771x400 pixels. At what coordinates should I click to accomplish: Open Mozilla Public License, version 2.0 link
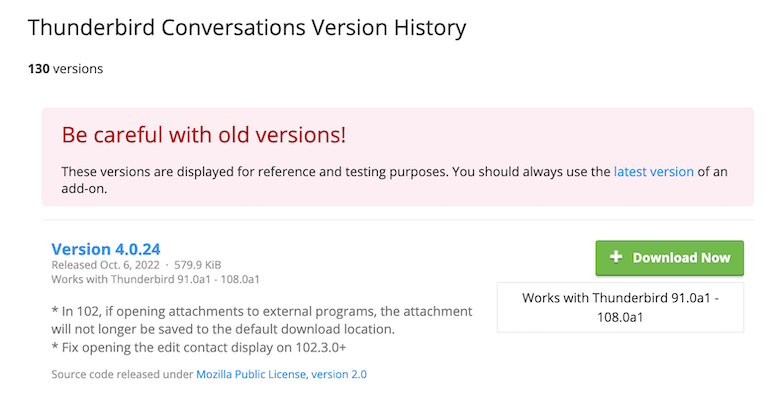pyautogui.click(x=281, y=374)
